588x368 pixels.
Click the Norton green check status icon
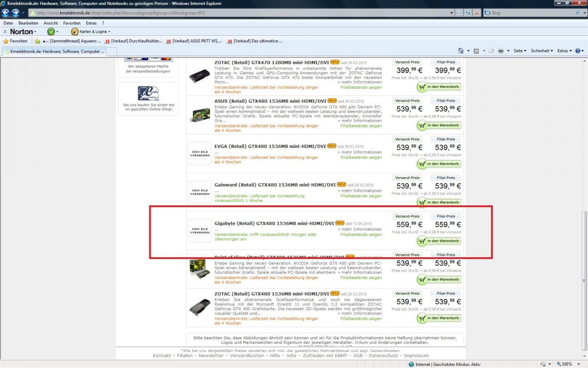(x=51, y=32)
